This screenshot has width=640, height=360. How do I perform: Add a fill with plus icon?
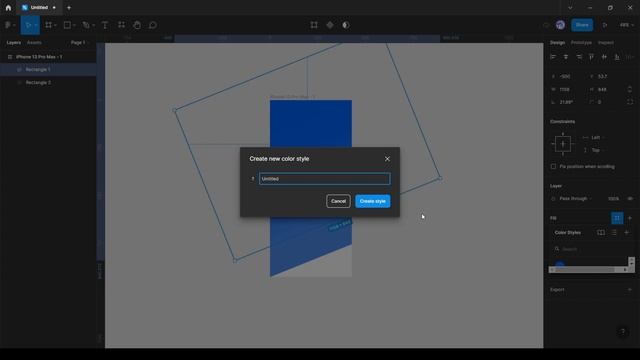click(630, 218)
